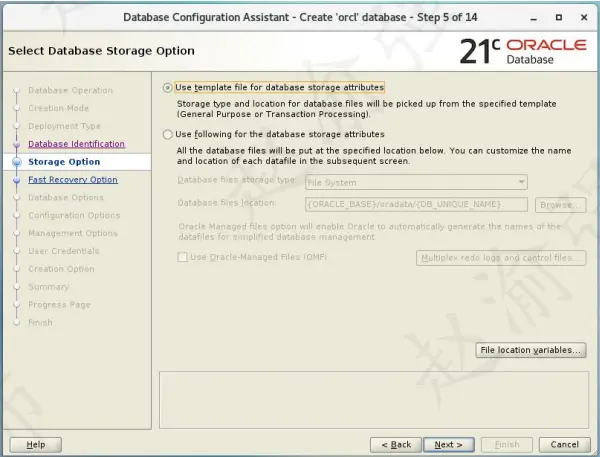Click the Help button
The height and width of the screenshot is (457, 600).
(x=36, y=444)
